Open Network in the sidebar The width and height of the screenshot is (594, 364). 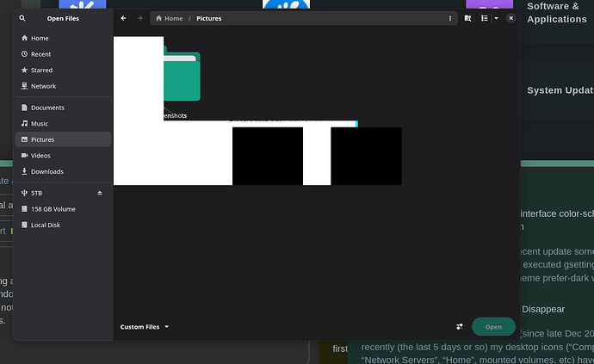(x=63, y=86)
